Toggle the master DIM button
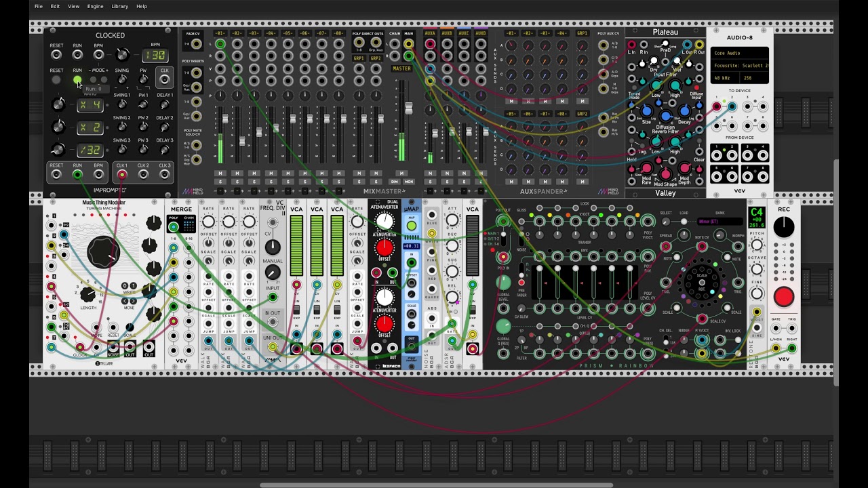Screen dimensions: 868x488 pyautogui.click(x=394, y=182)
